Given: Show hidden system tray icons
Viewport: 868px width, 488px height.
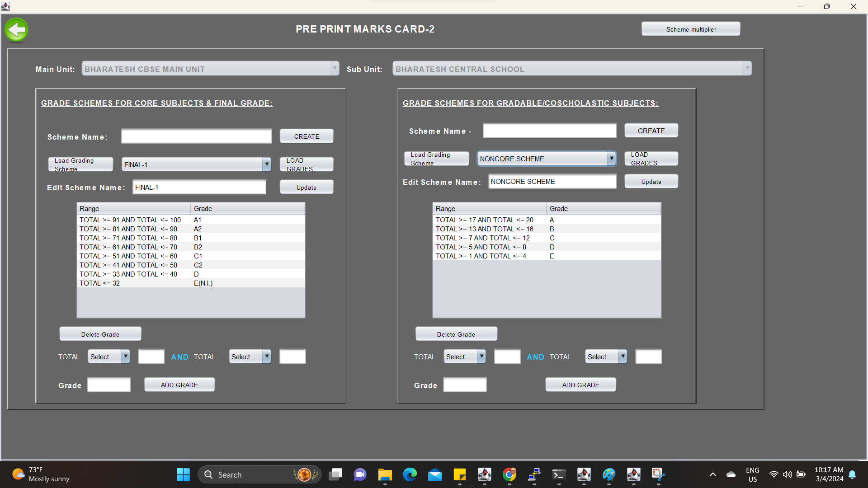Looking at the screenshot, I should click(712, 474).
